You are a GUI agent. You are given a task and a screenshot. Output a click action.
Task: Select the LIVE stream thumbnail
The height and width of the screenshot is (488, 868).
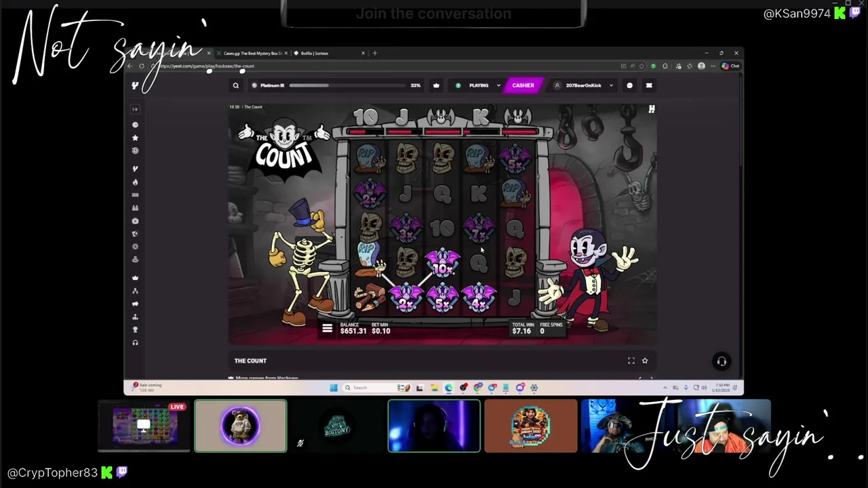[x=143, y=426]
